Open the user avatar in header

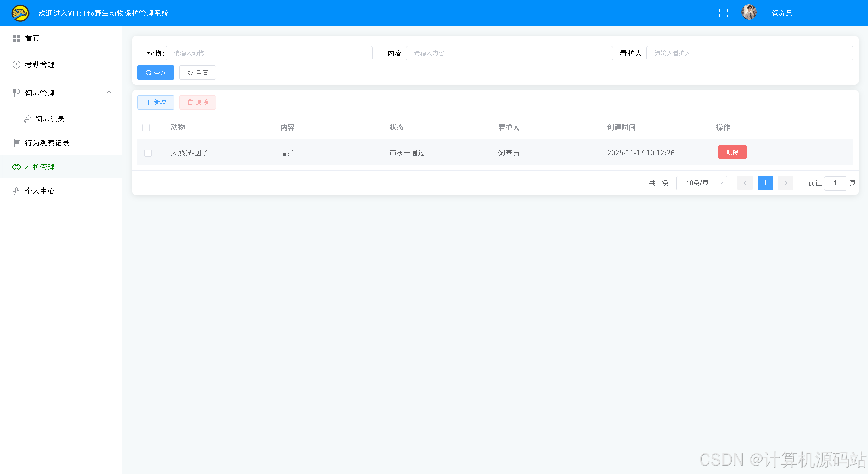[x=749, y=13]
